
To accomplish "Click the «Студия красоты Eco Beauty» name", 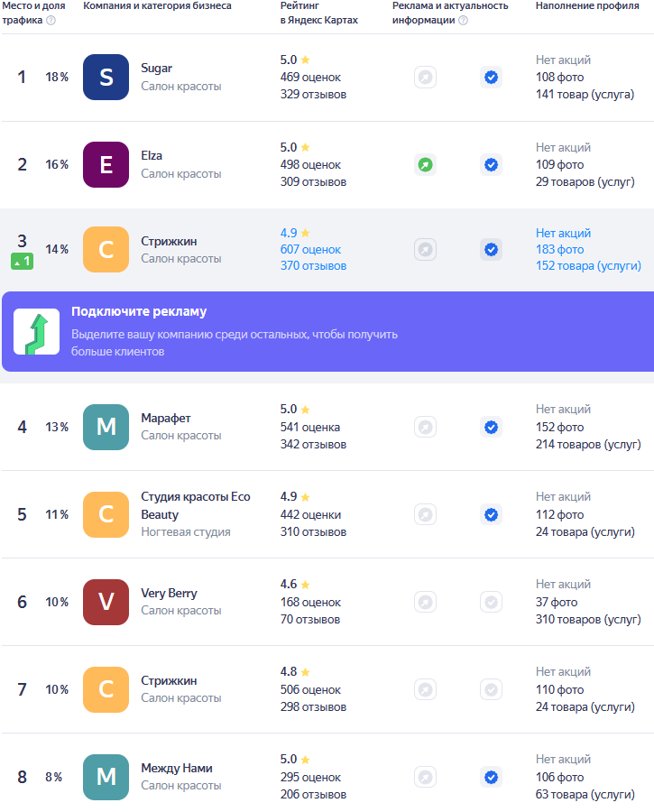I will click(195, 505).
